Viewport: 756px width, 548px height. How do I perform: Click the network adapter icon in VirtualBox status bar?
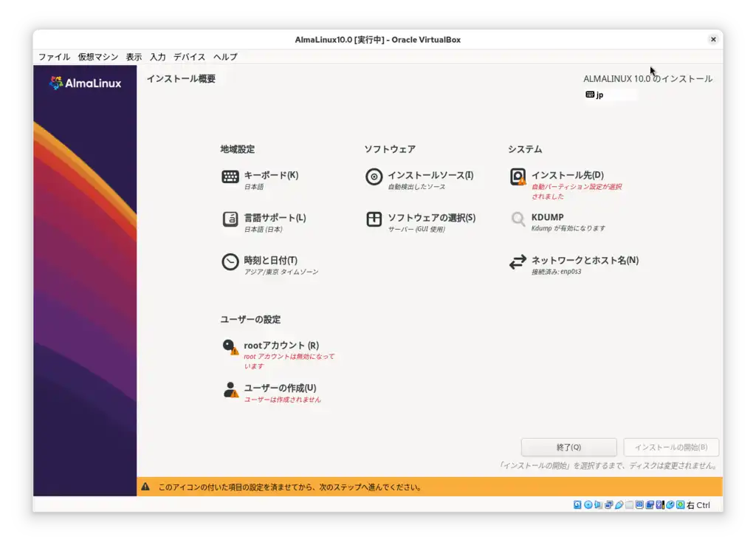tap(610, 504)
